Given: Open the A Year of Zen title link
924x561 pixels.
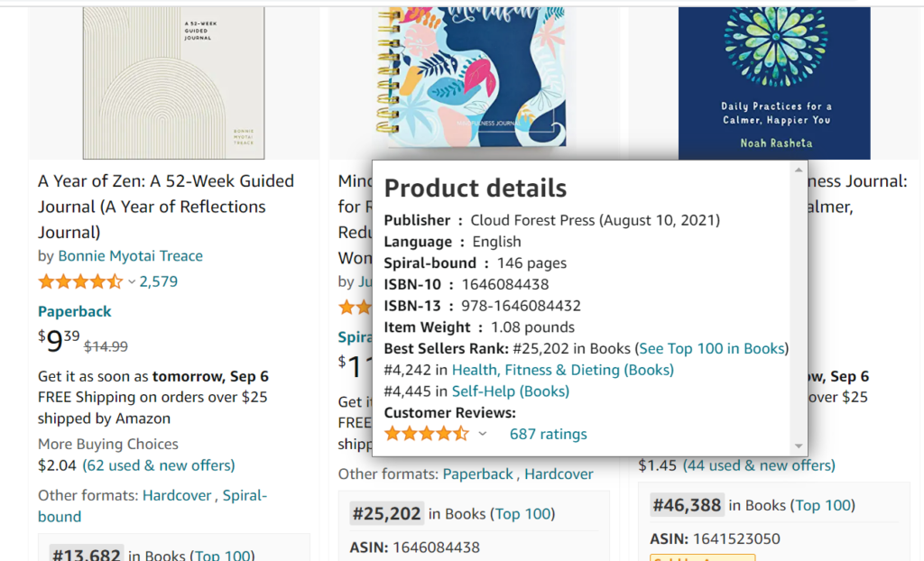Looking at the screenshot, I should click(166, 207).
